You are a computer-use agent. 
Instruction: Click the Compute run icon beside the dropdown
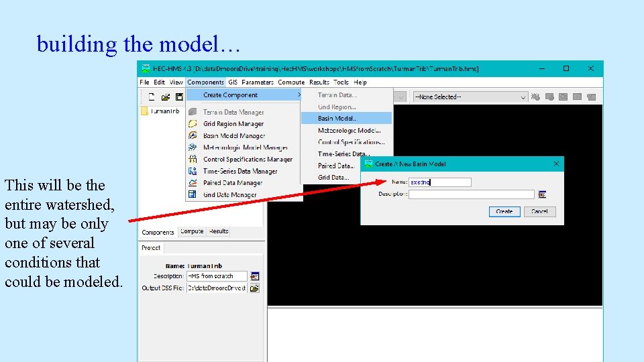[535, 97]
